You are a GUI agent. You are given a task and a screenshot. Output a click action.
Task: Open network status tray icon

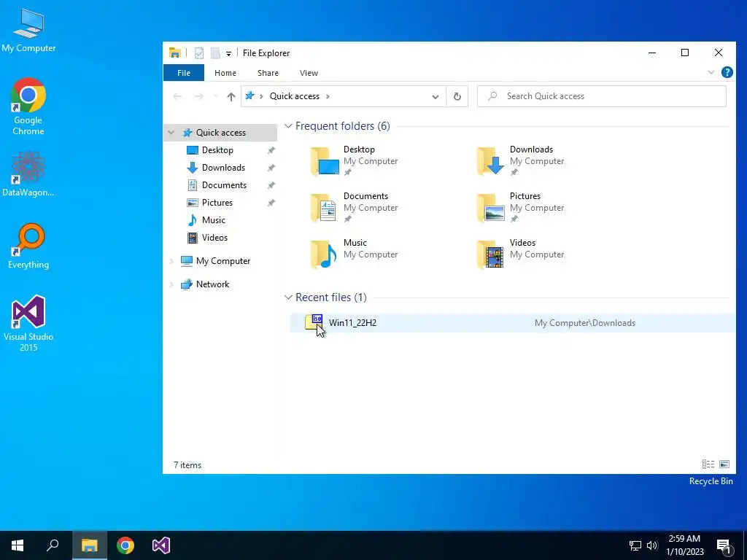click(635, 545)
